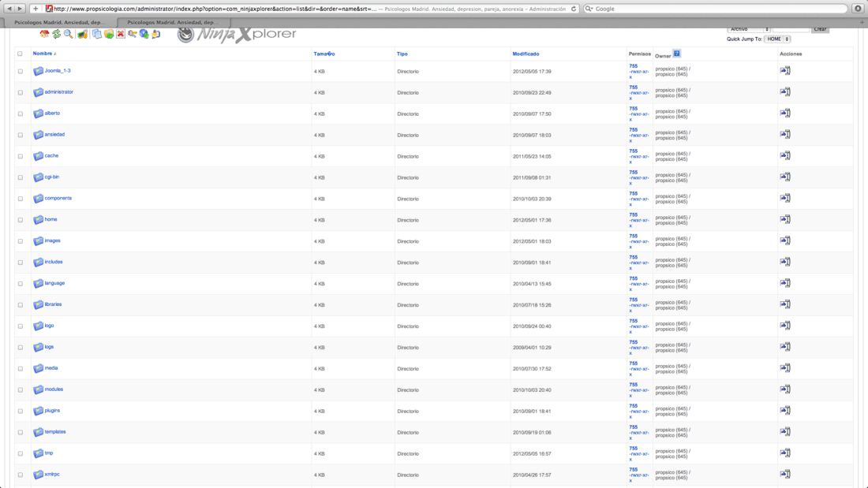The image size is (868, 488).
Task: Click the browser back arrow
Action: coord(9,9)
